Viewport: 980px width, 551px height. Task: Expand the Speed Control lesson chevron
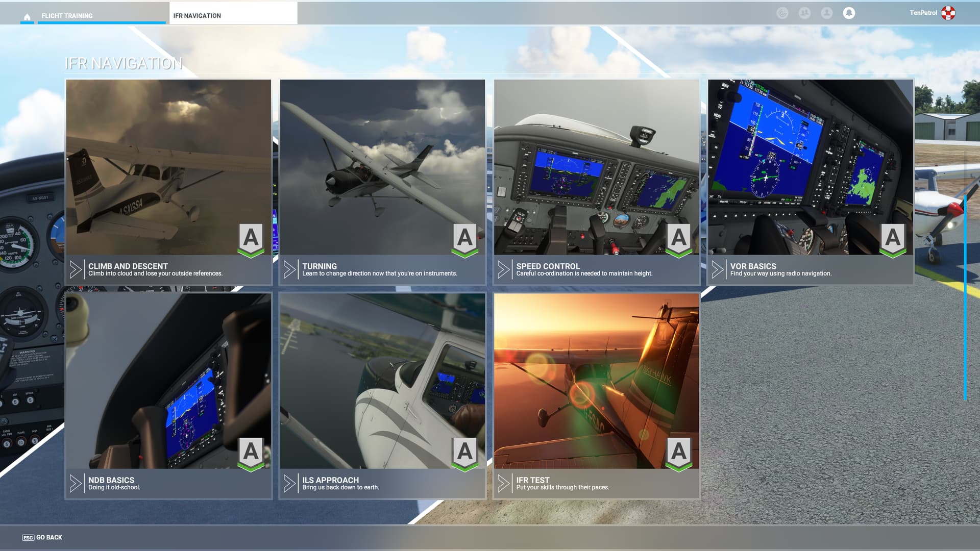click(x=505, y=269)
